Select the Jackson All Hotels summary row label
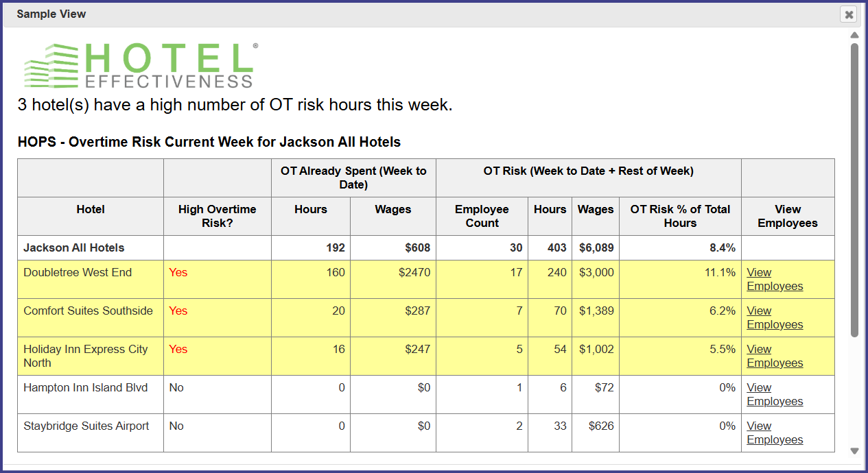 pos(74,247)
